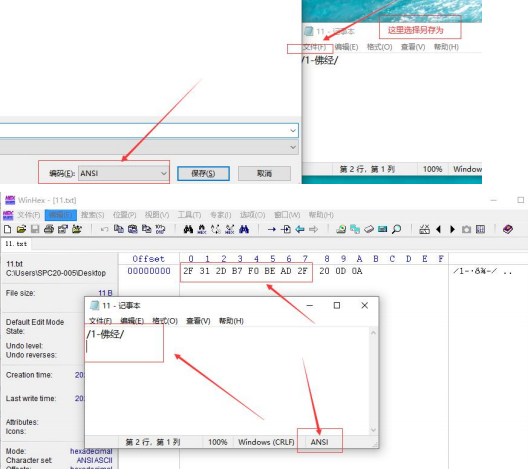
Task: Expand the file type combo box arrow in save dialog
Action: pyautogui.click(x=293, y=147)
